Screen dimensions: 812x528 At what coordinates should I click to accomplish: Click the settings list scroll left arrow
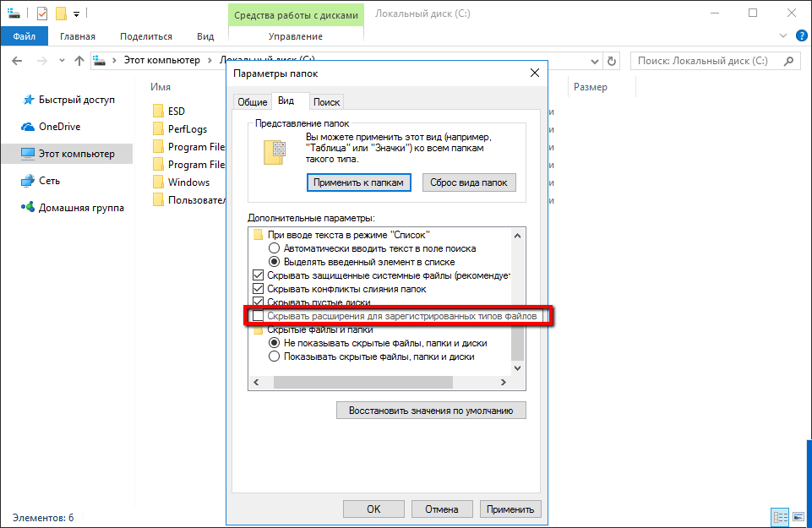pos(256,382)
